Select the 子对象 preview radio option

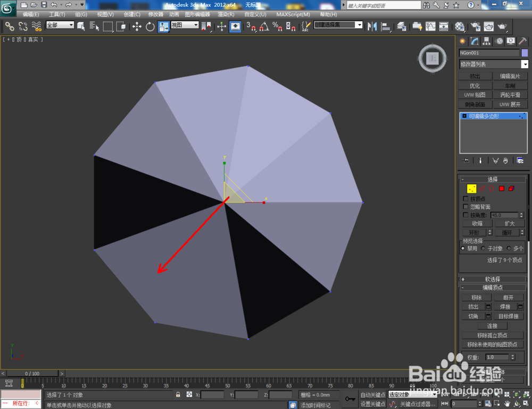point(483,248)
